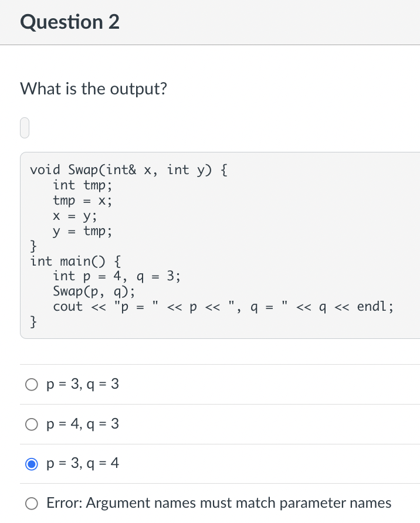Deselect the 'p = 3, q = 4' radio button
This screenshot has width=420, height=523.
32,463
